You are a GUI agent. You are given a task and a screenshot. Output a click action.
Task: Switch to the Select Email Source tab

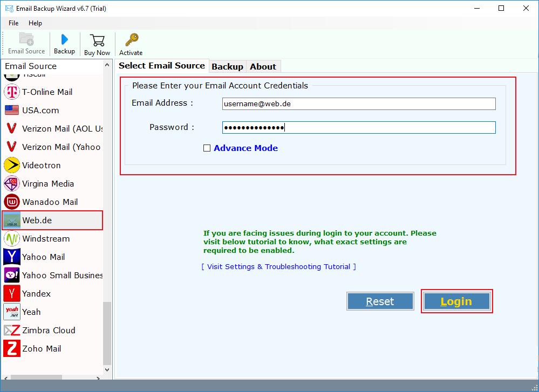point(161,66)
